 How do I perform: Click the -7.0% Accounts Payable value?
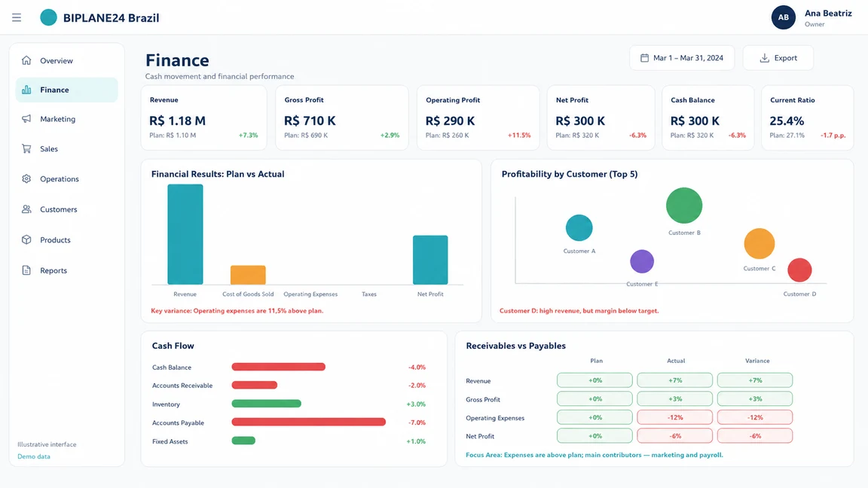point(417,422)
